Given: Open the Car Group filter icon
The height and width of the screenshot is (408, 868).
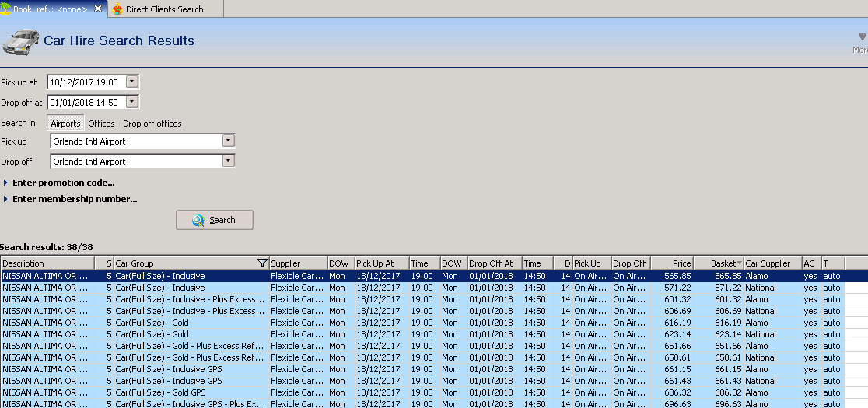Looking at the screenshot, I should [262, 263].
